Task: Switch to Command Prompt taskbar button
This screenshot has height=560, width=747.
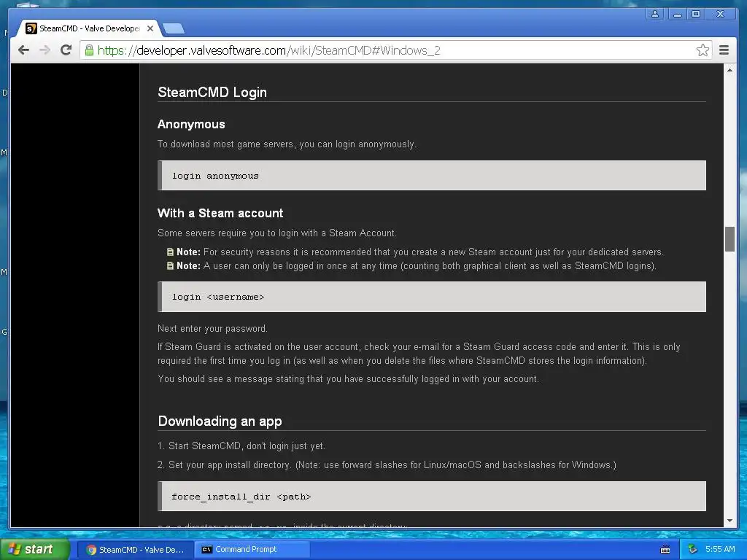Action: [x=252, y=550]
